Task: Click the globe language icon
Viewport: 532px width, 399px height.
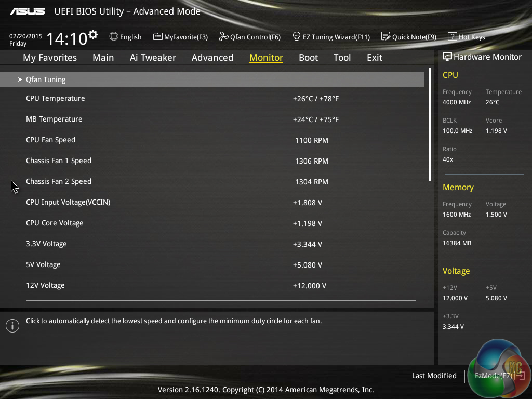Action: click(114, 36)
